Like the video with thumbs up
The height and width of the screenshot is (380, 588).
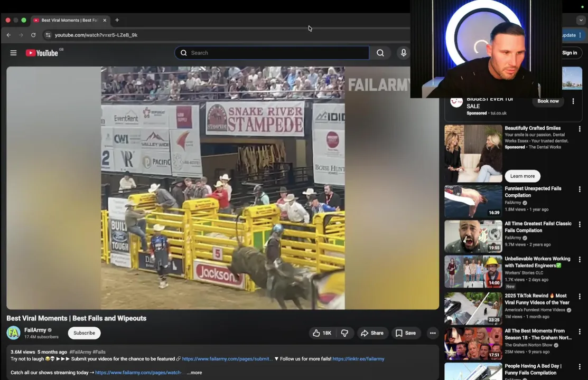click(x=322, y=333)
